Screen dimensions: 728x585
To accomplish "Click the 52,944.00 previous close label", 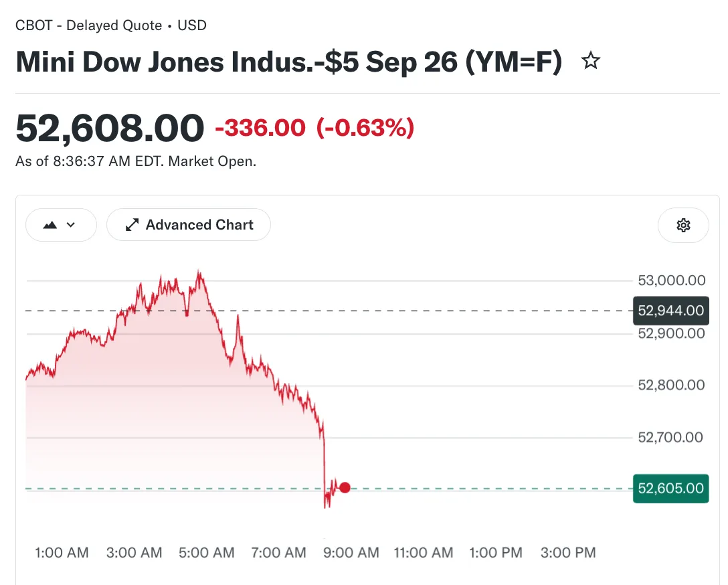I will click(671, 310).
